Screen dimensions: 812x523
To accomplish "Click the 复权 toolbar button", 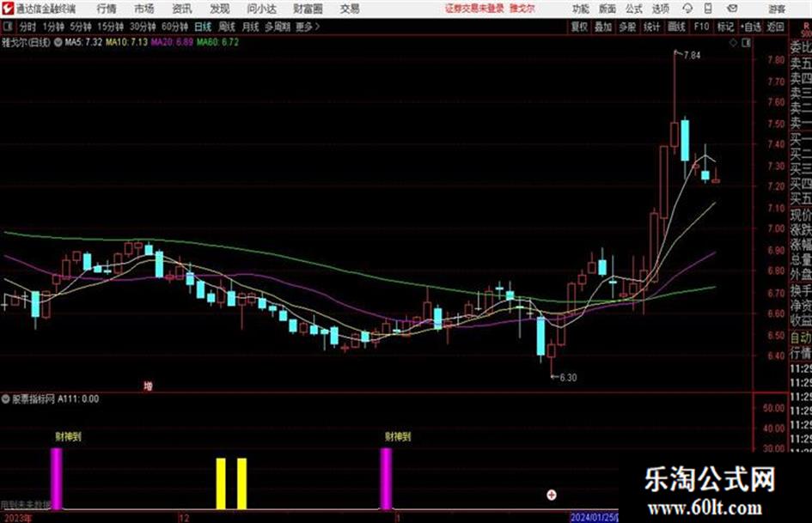I will click(x=579, y=27).
